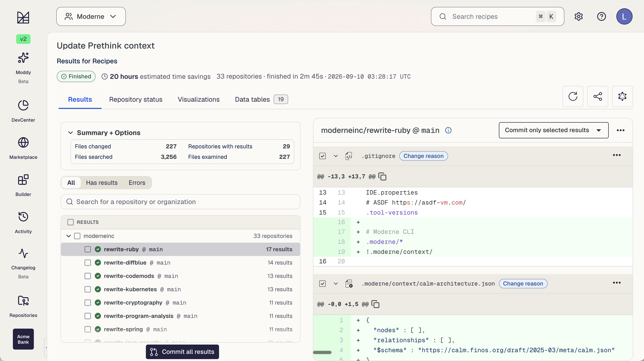Switch to Repository status tab

[x=136, y=100]
